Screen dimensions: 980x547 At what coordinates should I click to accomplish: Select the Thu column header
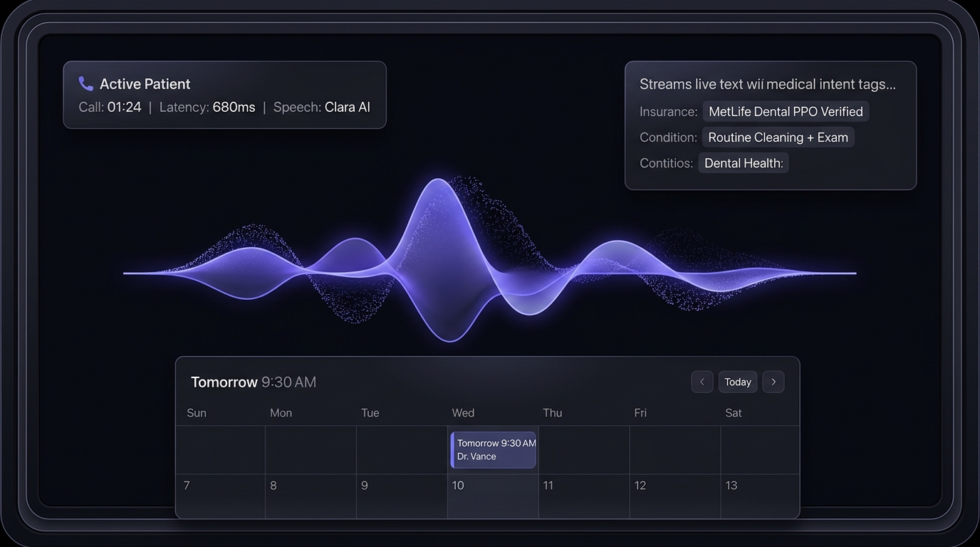click(x=553, y=413)
